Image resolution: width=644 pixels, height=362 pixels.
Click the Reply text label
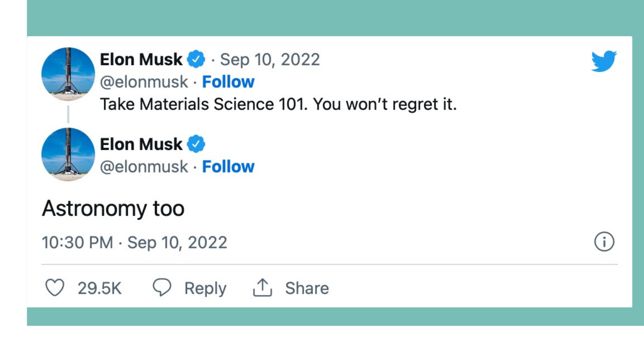205,288
